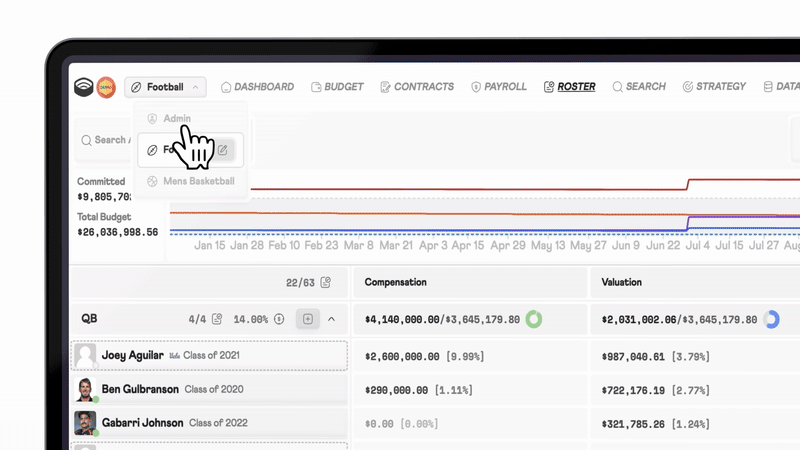Click the info icon next to 14.00%
The width and height of the screenshot is (800, 450).
click(x=279, y=320)
